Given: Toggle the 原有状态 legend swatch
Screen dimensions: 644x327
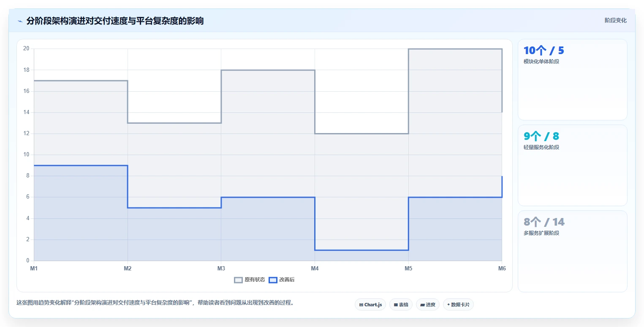Looking at the screenshot, I should click(239, 280).
